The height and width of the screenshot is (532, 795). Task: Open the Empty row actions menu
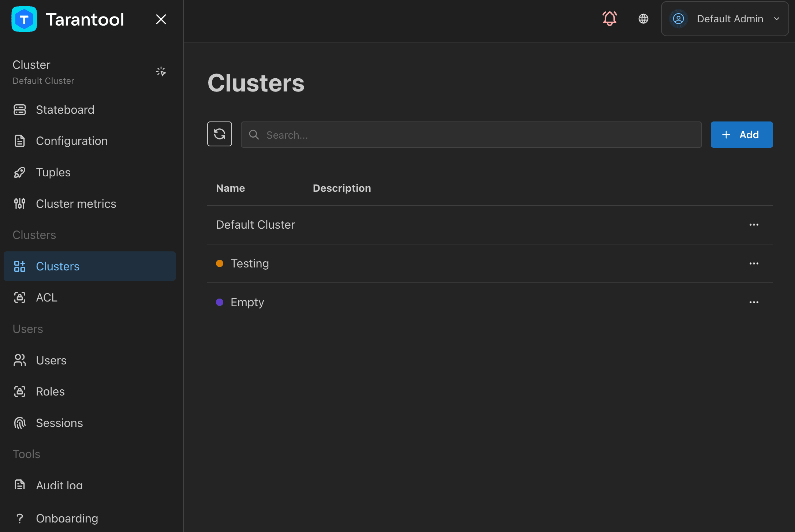pos(754,302)
